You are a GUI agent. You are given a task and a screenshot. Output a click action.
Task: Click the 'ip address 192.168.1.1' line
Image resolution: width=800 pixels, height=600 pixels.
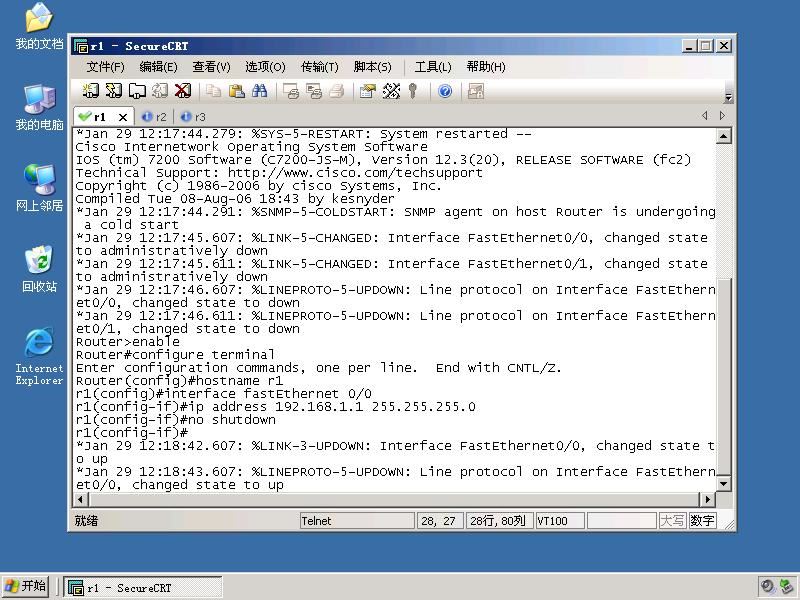(276, 407)
